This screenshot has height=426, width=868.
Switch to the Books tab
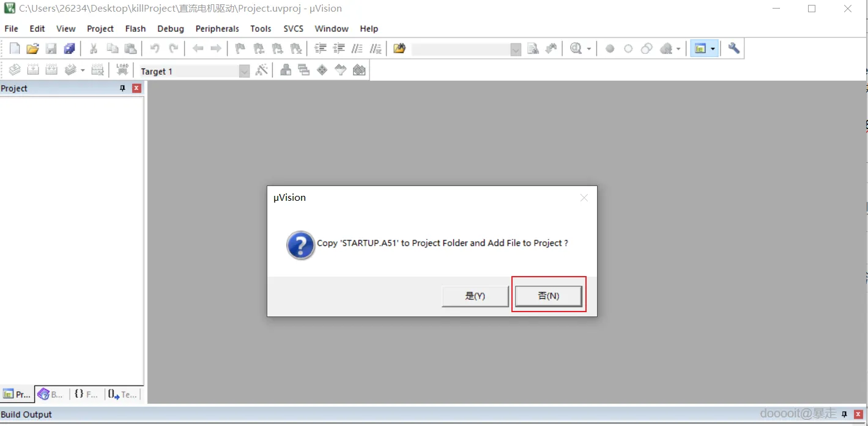[51, 394]
